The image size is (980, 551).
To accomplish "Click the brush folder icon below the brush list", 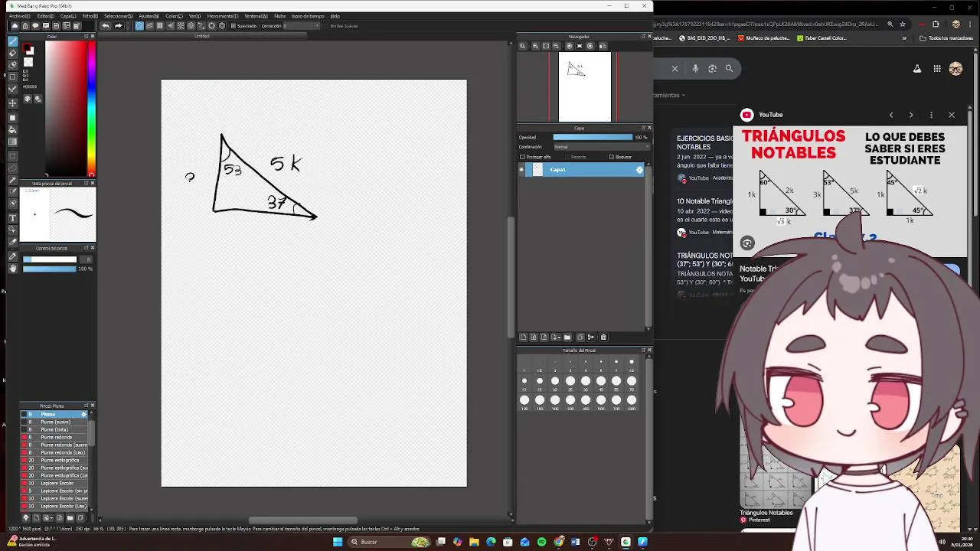I will click(70, 517).
